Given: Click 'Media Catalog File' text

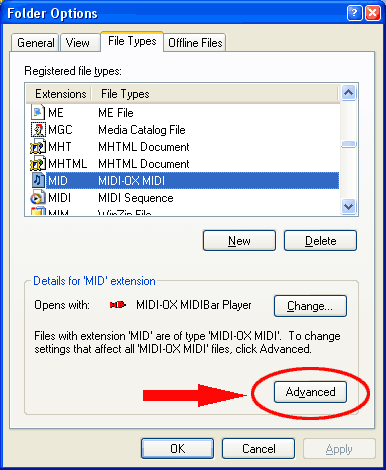Looking at the screenshot, I should tap(142, 130).
